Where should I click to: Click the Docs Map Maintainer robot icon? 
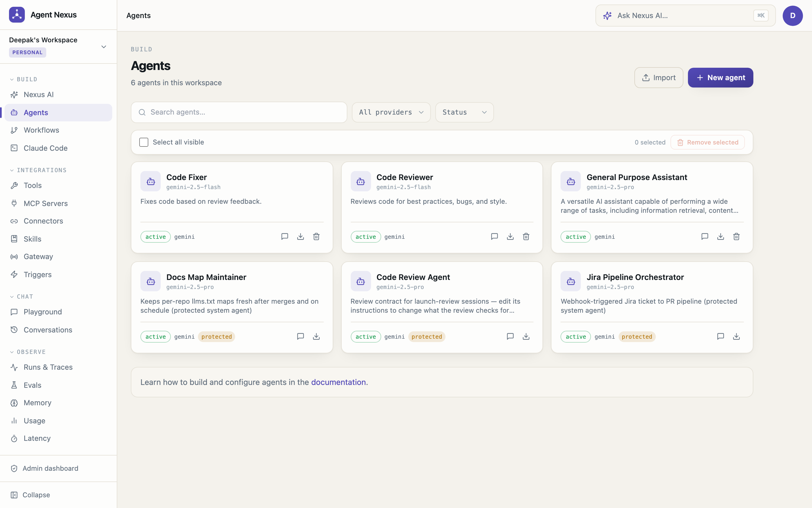click(150, 281)
